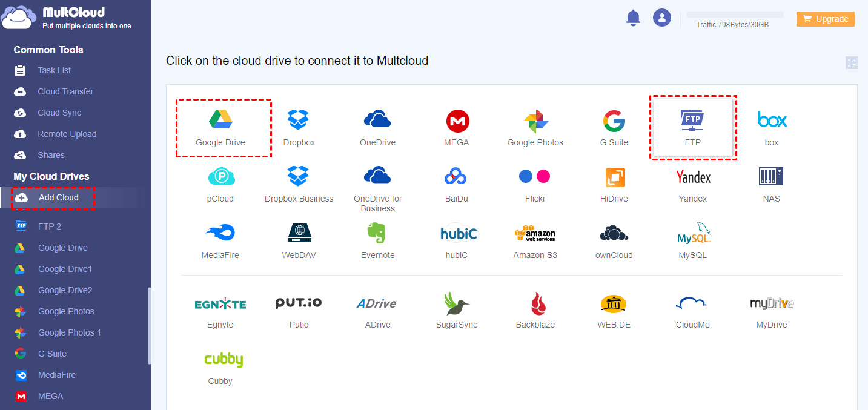The image size is (868, 410).
Task: Connect the MyDrive cloud icon
Action: click(x=772, y=303)
